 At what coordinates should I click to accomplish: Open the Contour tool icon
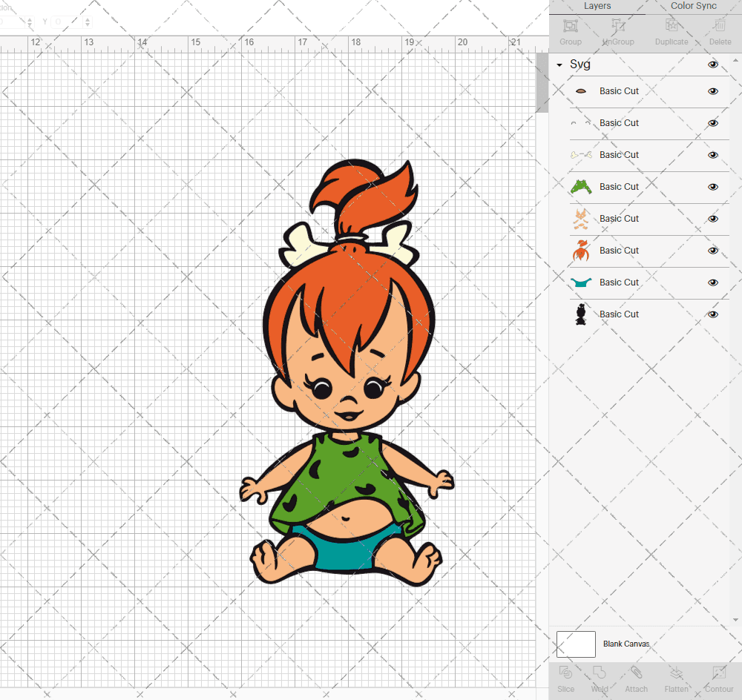click(719, 672)
